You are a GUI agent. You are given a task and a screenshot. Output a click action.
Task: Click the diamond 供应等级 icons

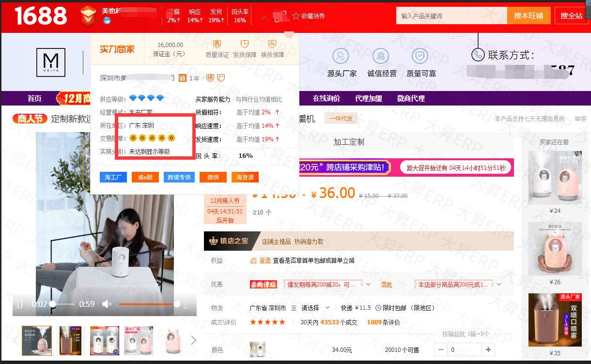pos(147,99)
